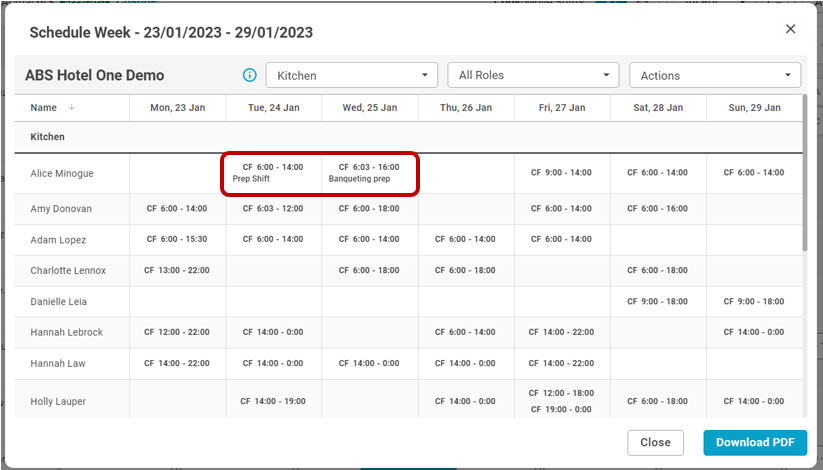Click Hannah Lebrock's Monday shift 12:00 - 22:00

[x=177, y=332]
